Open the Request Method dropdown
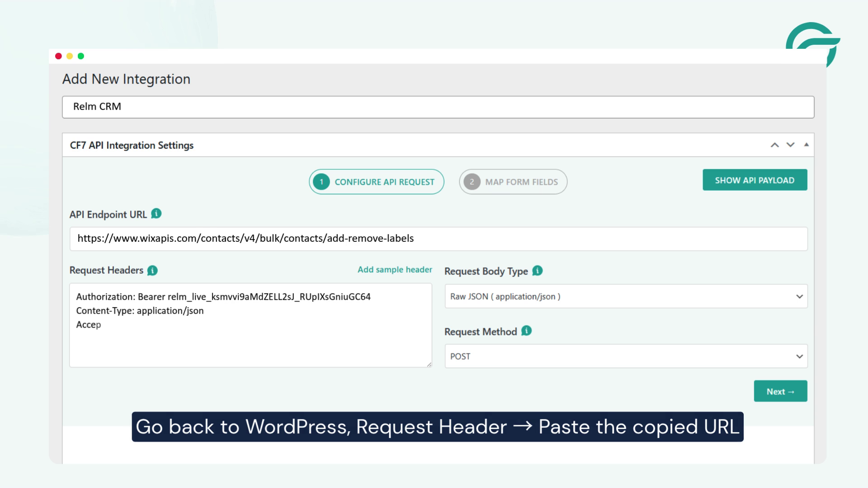The image size is (868, 488). click(626, 356)
